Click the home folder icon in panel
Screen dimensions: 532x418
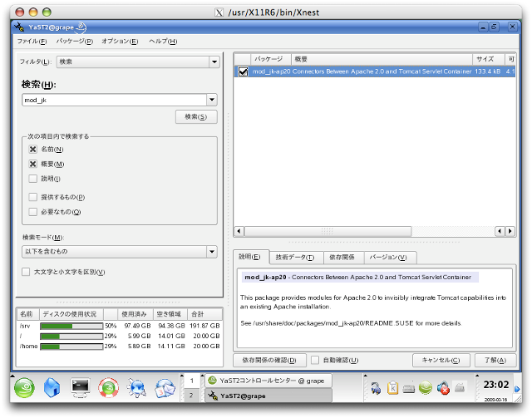pos(51,387)
